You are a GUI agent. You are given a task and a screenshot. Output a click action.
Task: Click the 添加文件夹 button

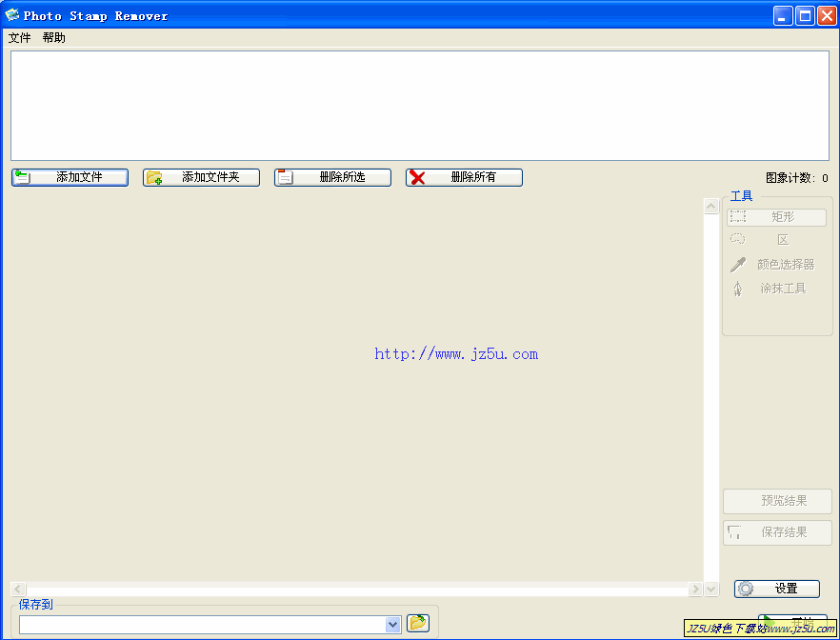pos(202,177)
